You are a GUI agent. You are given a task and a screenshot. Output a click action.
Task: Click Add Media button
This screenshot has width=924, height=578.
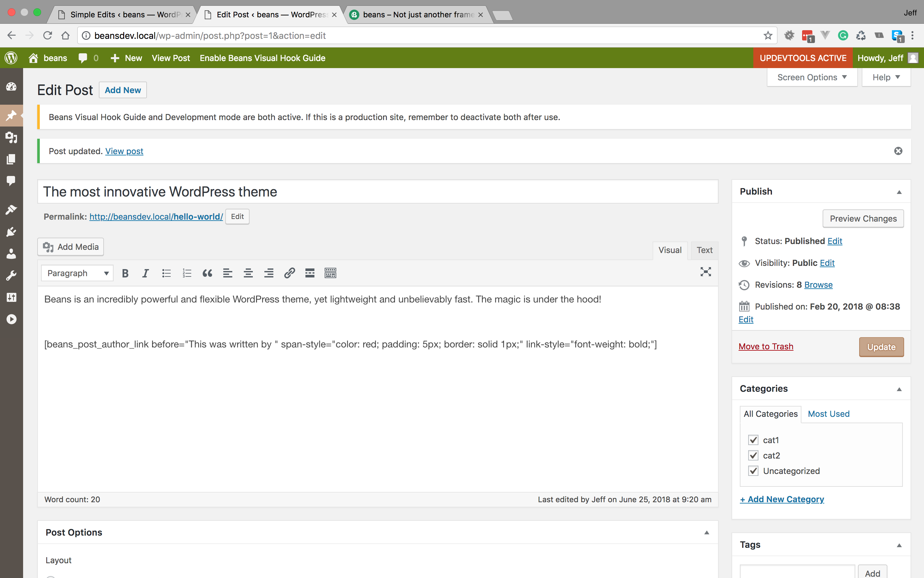pyautogui.click(x=71, y=247)
